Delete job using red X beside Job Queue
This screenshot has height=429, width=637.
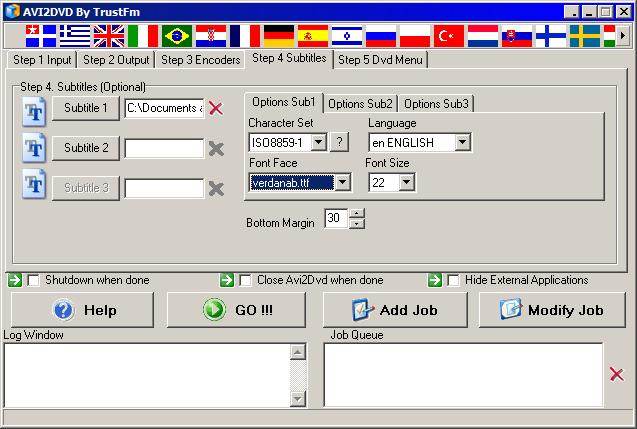pos(617,374)
